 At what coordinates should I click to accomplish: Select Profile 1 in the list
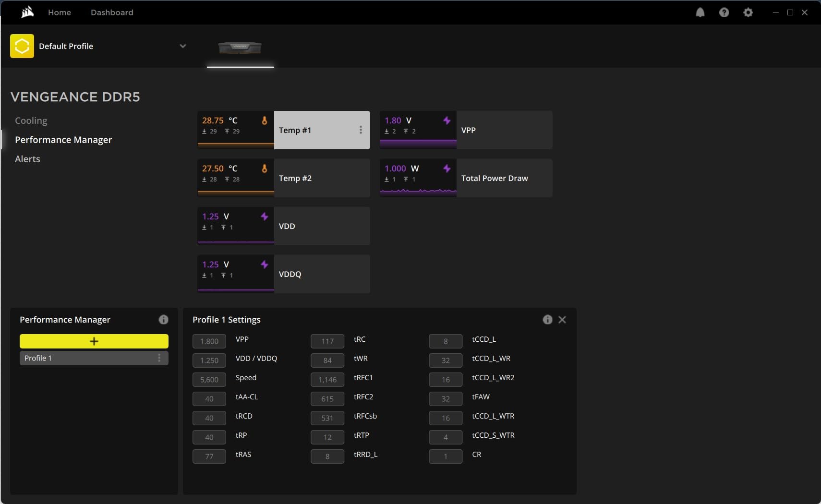pos(94,358)
